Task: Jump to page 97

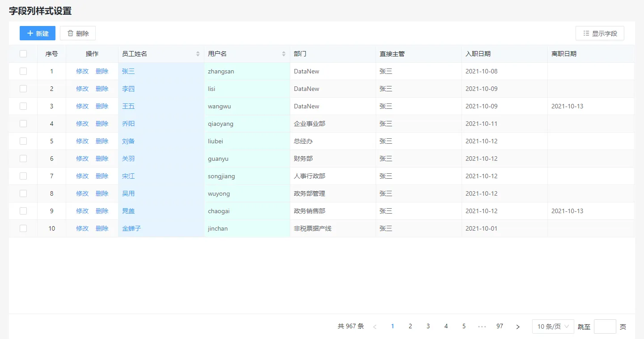Action: [500, 326]
